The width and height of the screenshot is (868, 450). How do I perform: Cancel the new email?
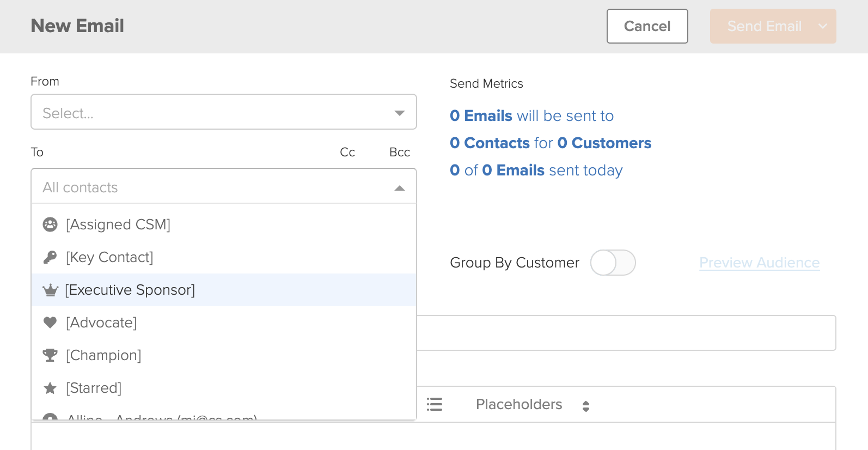[x=647, y=26]
